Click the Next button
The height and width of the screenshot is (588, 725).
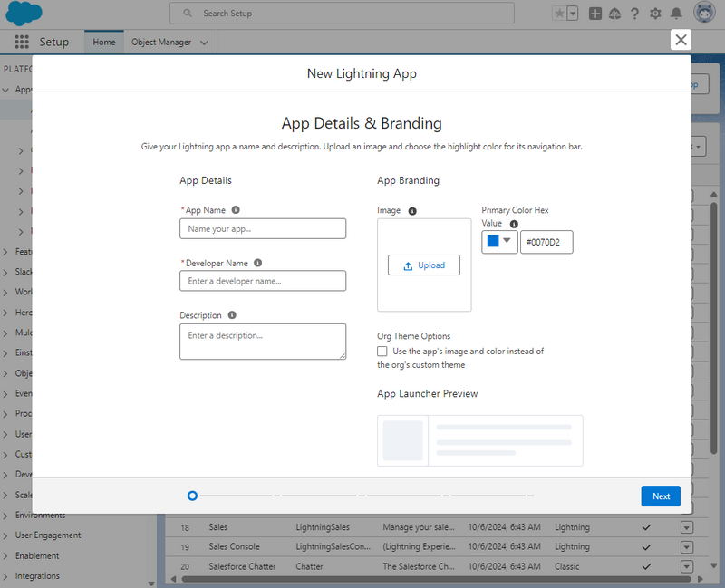pyautogui.click(x=661, y=496)
